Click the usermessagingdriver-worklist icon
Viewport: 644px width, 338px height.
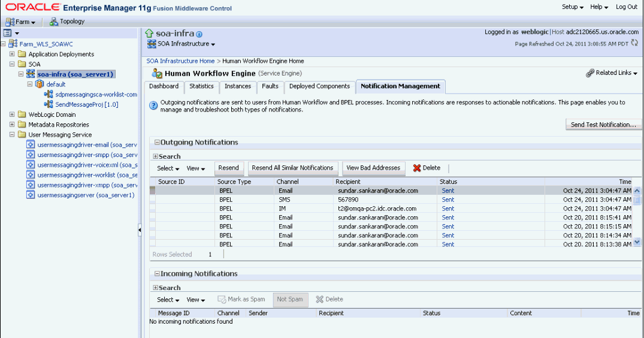tap(31, 175)
